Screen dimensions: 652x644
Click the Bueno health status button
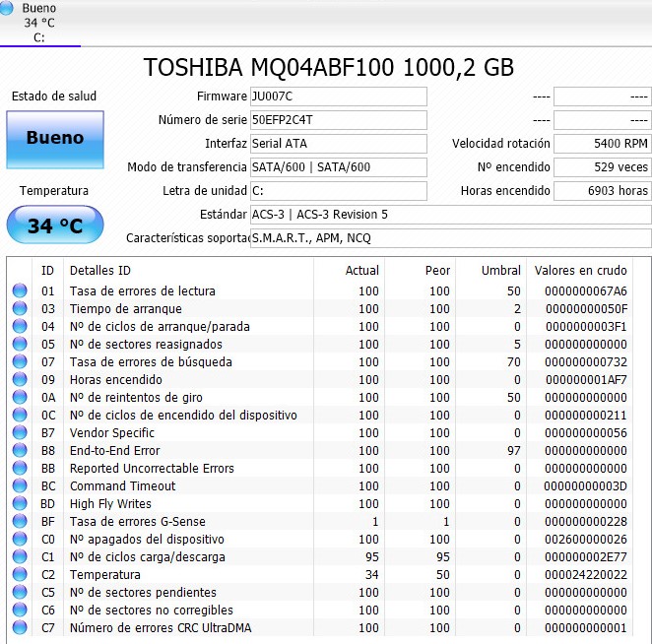click(x=55, y=140)
